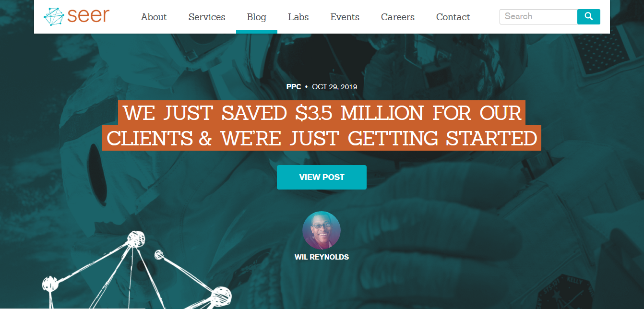Screen dimensions: 644x309
Task: Click headline line "Clients & we're just getting started"
Action: (322, 138)
